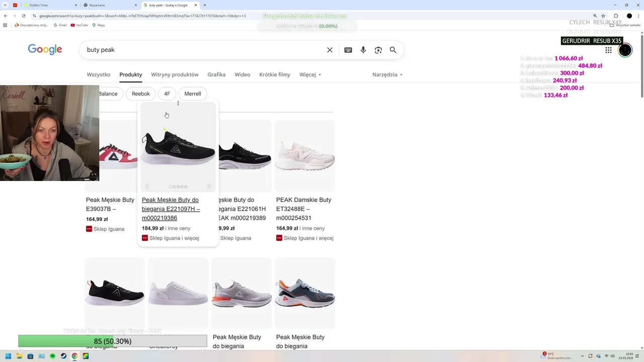Open the navy-orange running shoe thumbnail

click(305, 294)
